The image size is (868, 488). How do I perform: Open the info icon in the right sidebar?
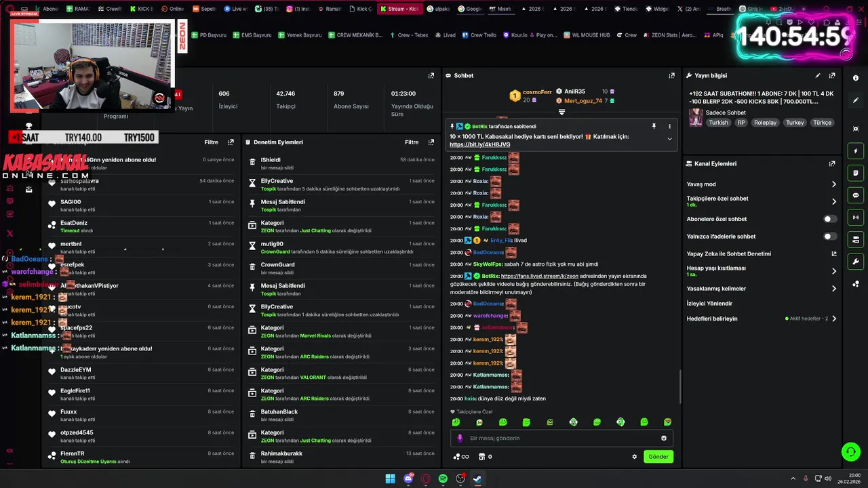point(856,77)
